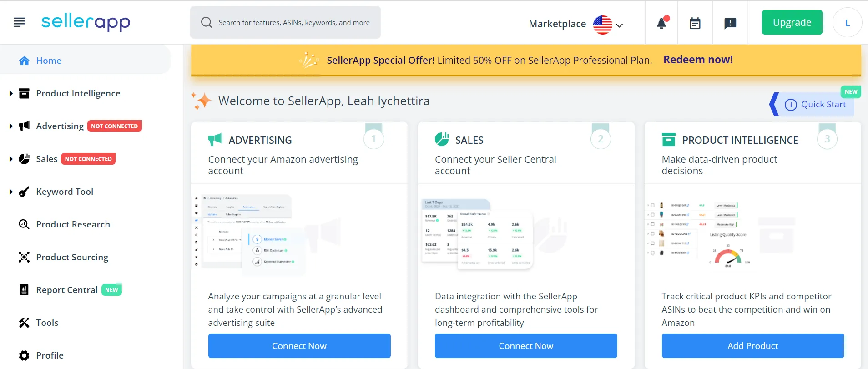The width and height of the screenshot is (868, 369).
Task: Open the notifications bell icon
Action: 661,22
